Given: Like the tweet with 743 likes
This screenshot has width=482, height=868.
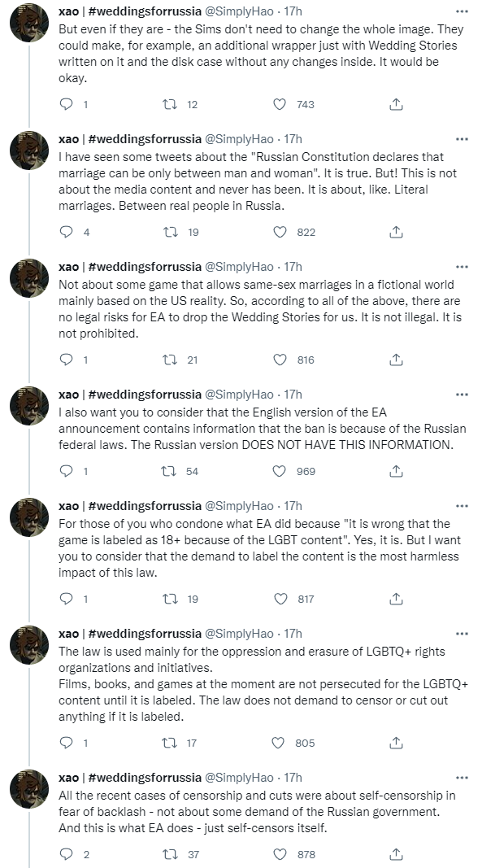Looking at the screenshot, I should 280,104.
